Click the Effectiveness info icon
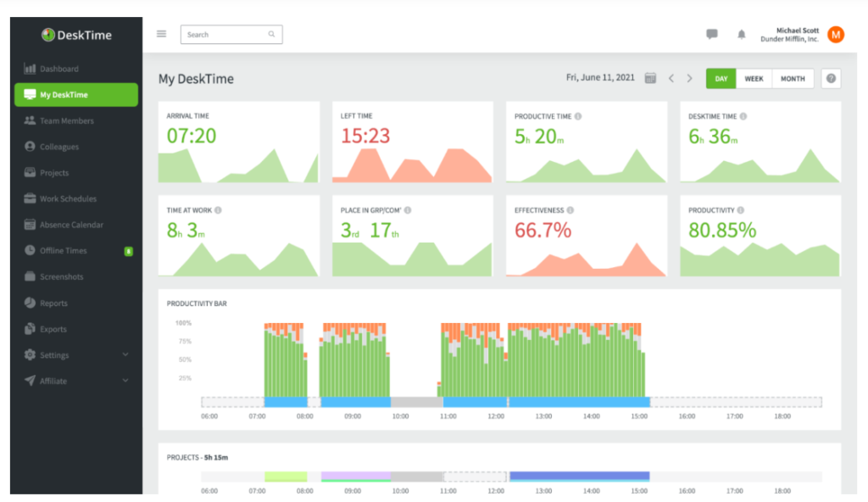 pyautogui.click(x=570, y=210)
